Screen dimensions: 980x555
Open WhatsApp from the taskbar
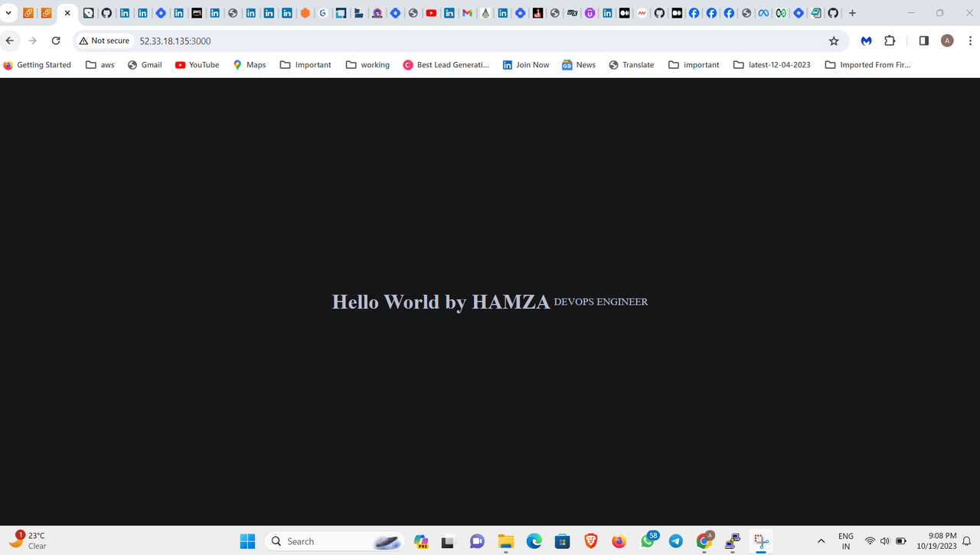click(647, 541)
